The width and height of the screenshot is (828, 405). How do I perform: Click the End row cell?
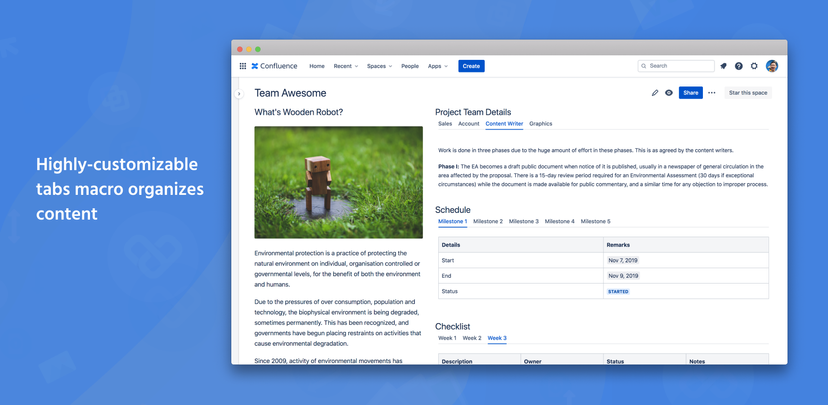point(521,276)
